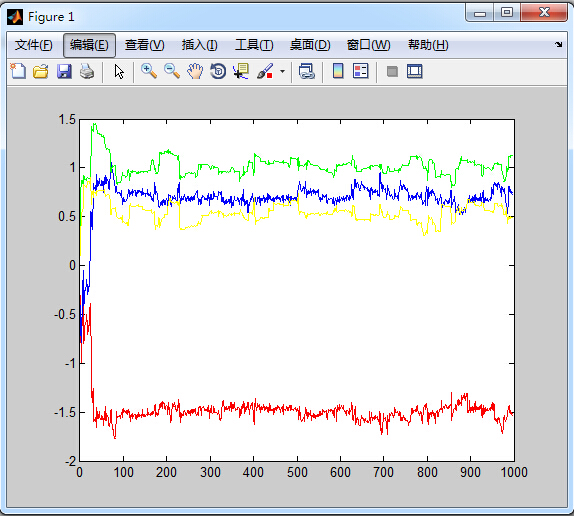Screen dimensions: 574x516
Task: Click the Link Plot icon
Action: coord(306,71)
